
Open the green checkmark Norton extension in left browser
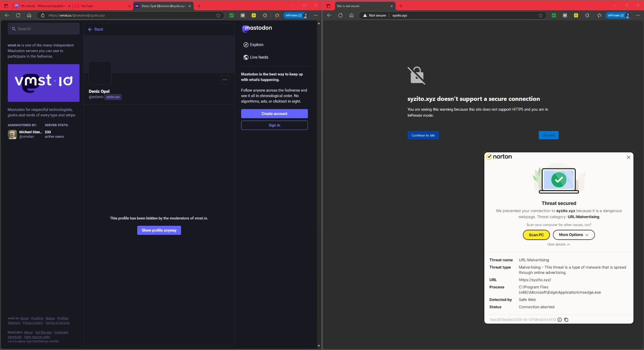tap(232, 15)
